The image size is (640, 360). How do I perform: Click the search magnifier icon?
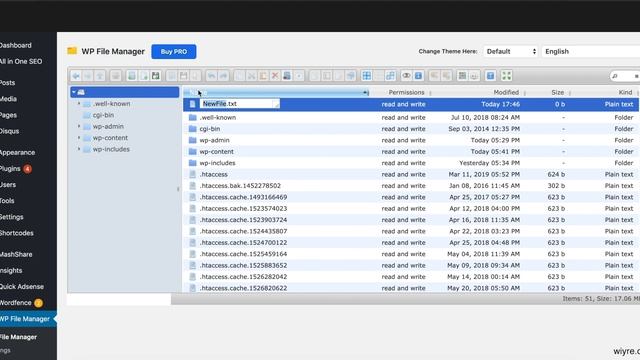pos(615,76)
